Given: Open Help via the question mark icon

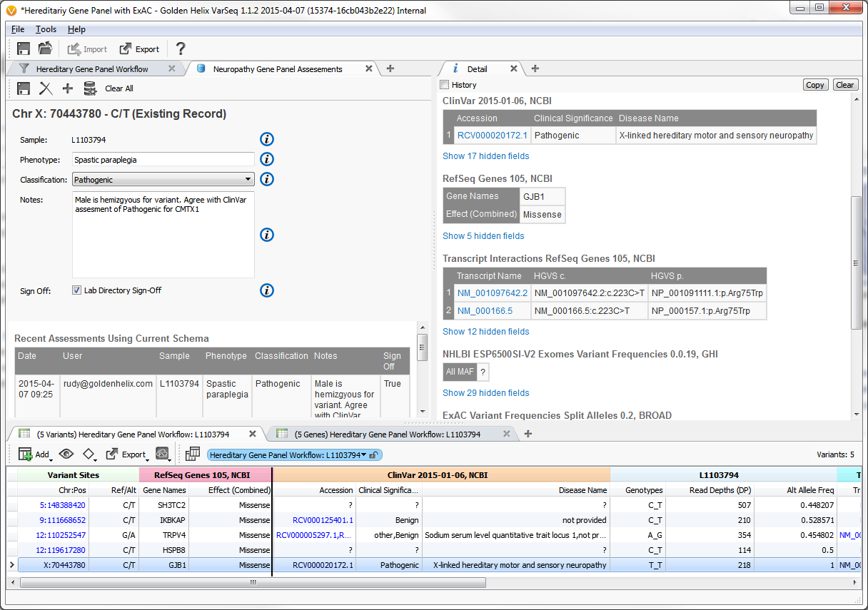Looking at the screenshot, I should tap(179, 49).
